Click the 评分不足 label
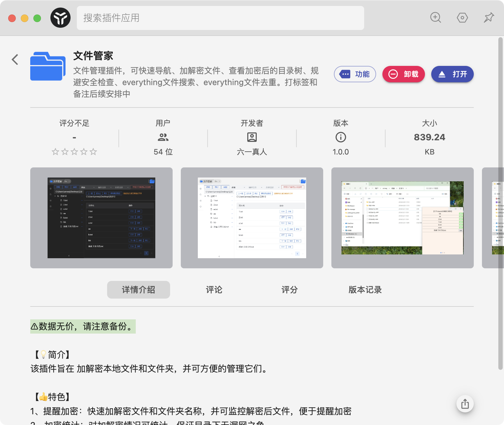 [74, 123]
